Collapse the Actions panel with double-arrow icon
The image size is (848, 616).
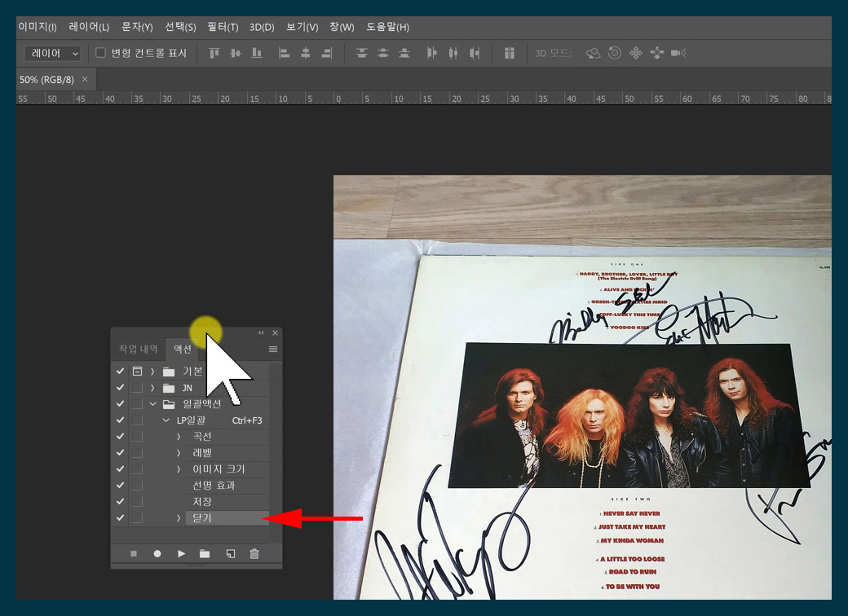coord(261,333)
